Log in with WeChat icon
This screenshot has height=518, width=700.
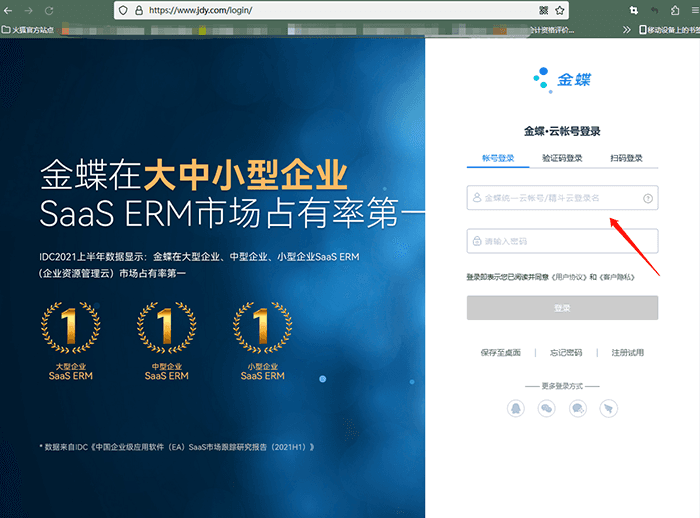click(x=546, y=408)
